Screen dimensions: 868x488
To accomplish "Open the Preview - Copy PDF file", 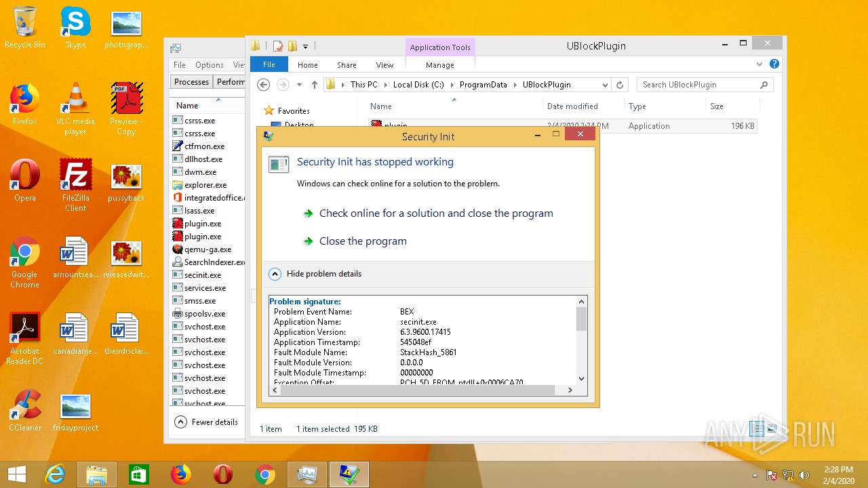I will click(126, 108).
